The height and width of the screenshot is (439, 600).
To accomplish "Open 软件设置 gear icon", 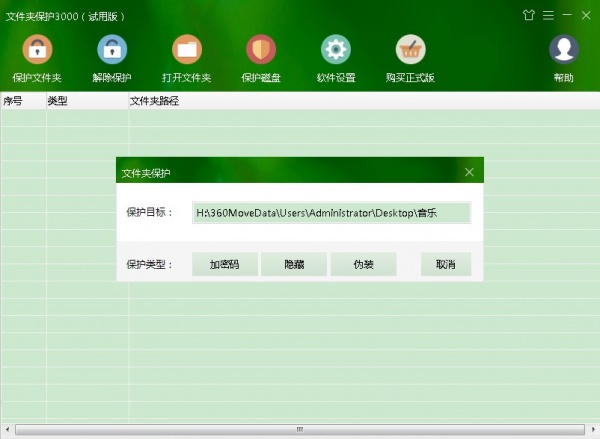I will (x=336, y=49).
